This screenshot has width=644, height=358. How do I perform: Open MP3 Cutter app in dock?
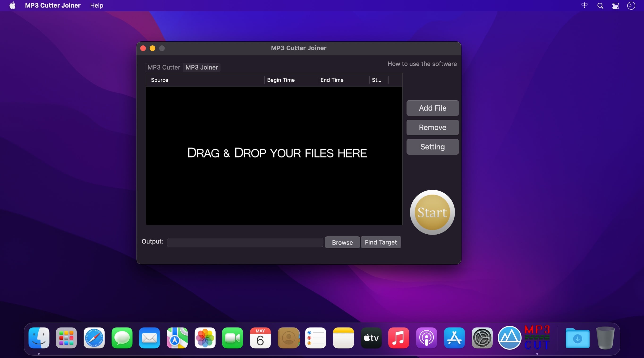pos(537,337)
